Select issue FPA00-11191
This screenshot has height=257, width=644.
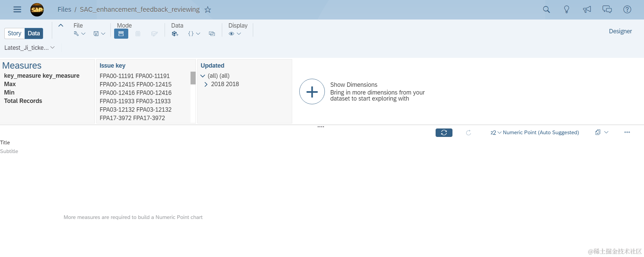(x=135, y=76)
